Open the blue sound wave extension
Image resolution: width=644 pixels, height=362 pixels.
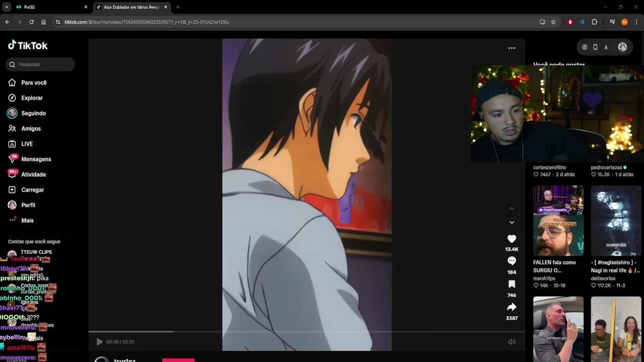point(582,22)
